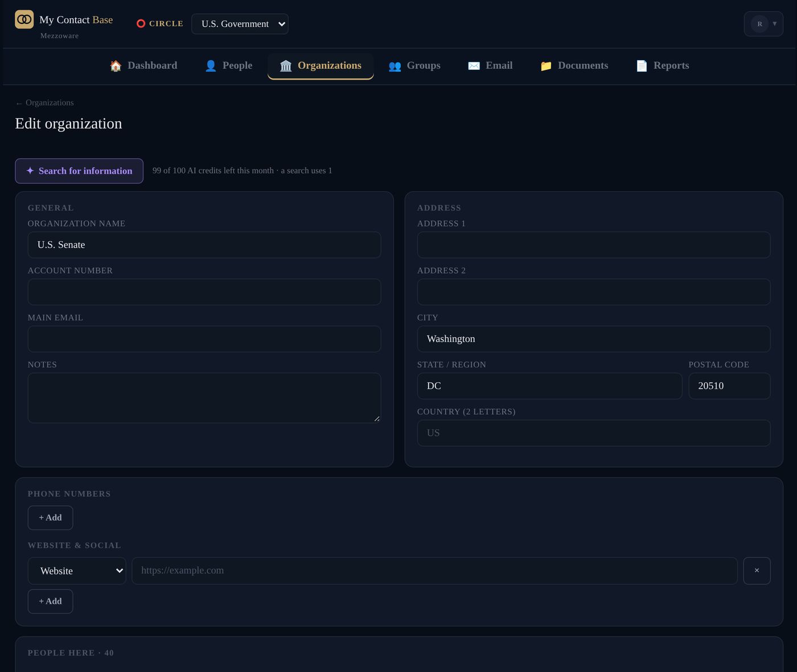Viewport: 797px width, 672px height.
Task: Click the State / Region field
Action: click(549, 386)
